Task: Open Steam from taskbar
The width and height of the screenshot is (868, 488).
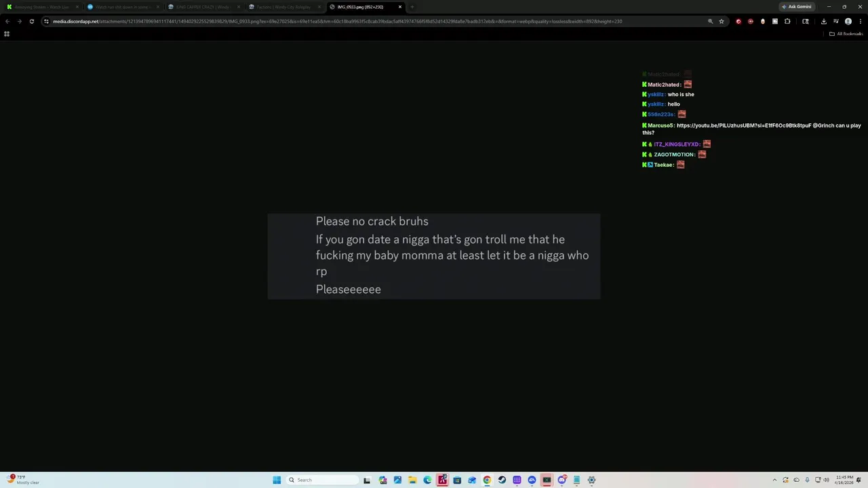Action: pyautogui.click(x=502, y=480)
